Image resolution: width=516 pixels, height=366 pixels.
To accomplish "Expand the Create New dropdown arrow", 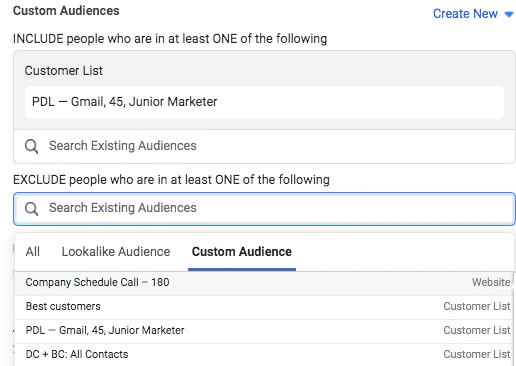I will tap(509, 14).
